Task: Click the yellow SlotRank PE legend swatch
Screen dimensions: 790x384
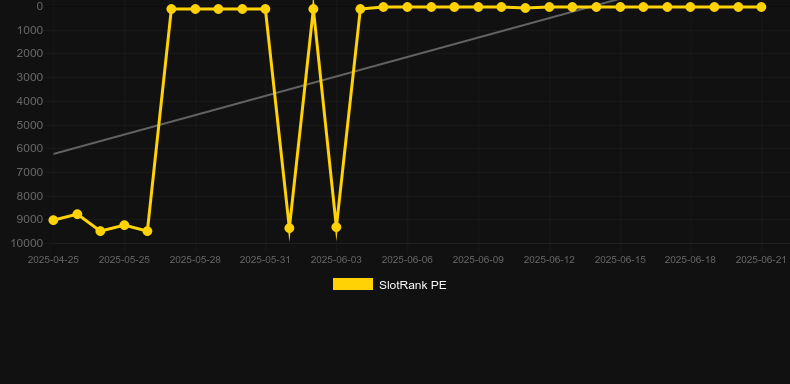Action: point(353,284)
